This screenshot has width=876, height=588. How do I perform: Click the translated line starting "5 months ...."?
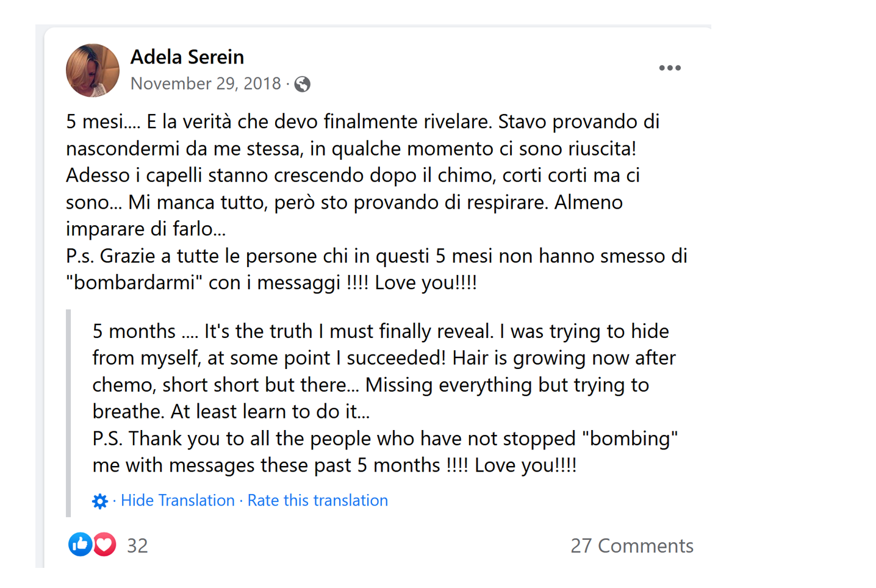tap(380, 331)
